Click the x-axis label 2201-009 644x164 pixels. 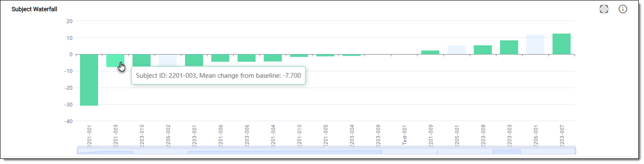pyautogui.click(x=431, y=136)
